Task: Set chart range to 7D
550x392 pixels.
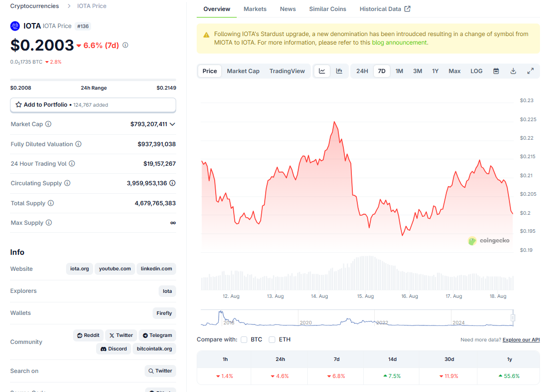Action: [382, 71]
